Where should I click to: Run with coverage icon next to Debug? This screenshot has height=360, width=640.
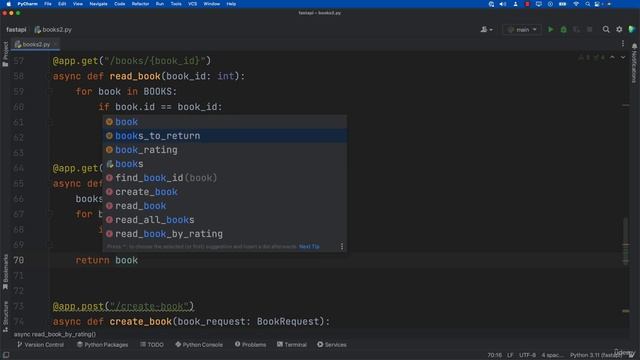(x=576, y=29)
